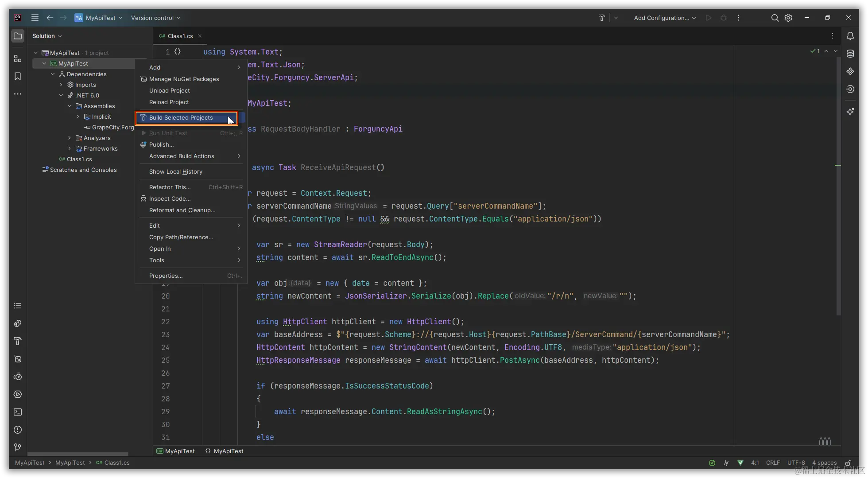Select Manage NuGet Packages

click(190, 79)
